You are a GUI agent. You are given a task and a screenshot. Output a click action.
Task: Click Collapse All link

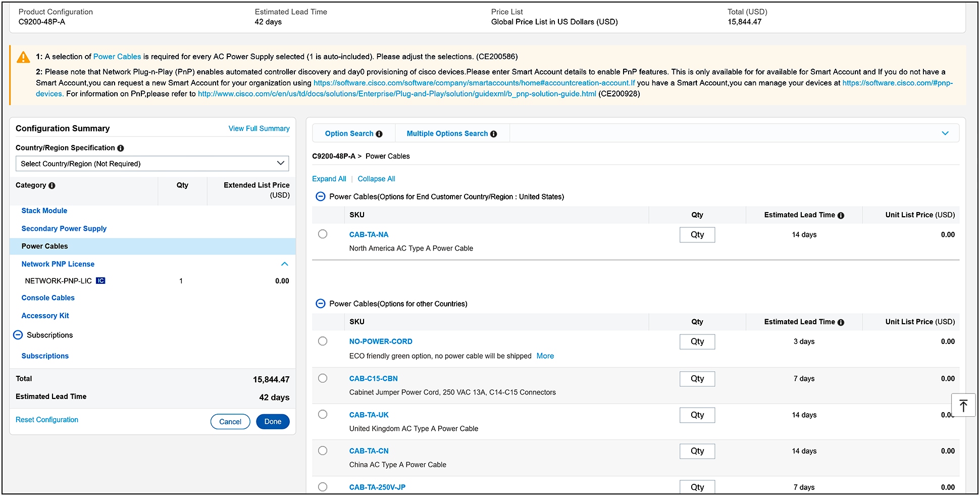[377, 179]
